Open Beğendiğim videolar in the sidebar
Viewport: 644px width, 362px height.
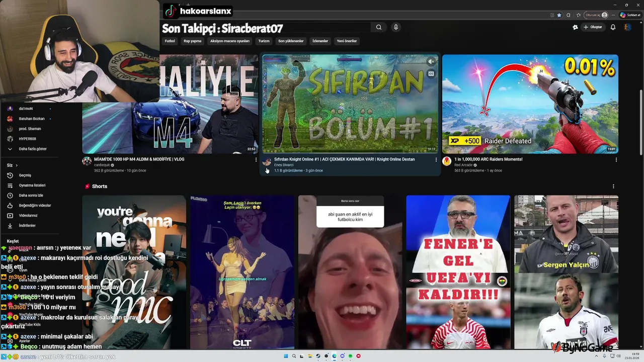tap(35, 206)
